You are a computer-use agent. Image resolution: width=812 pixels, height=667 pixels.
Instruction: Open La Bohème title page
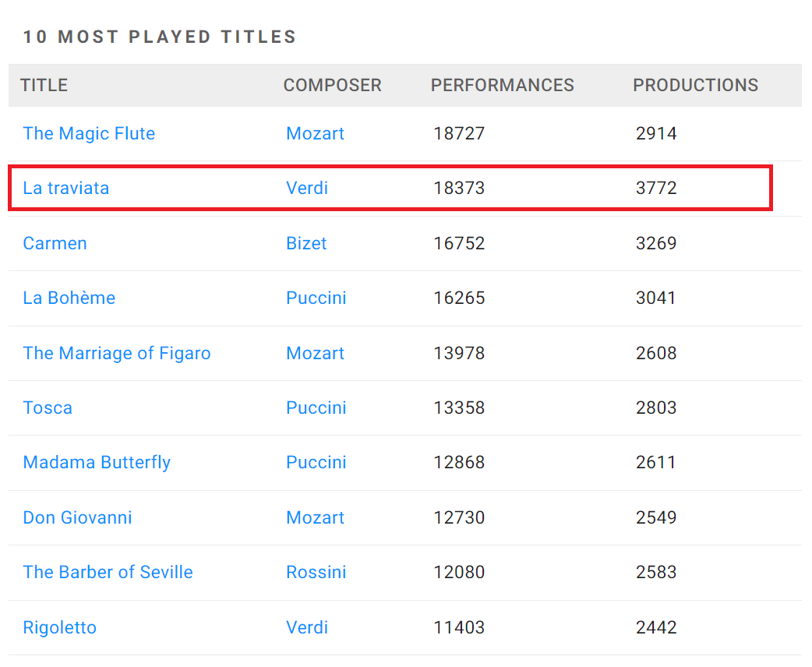tap(69, 298)
